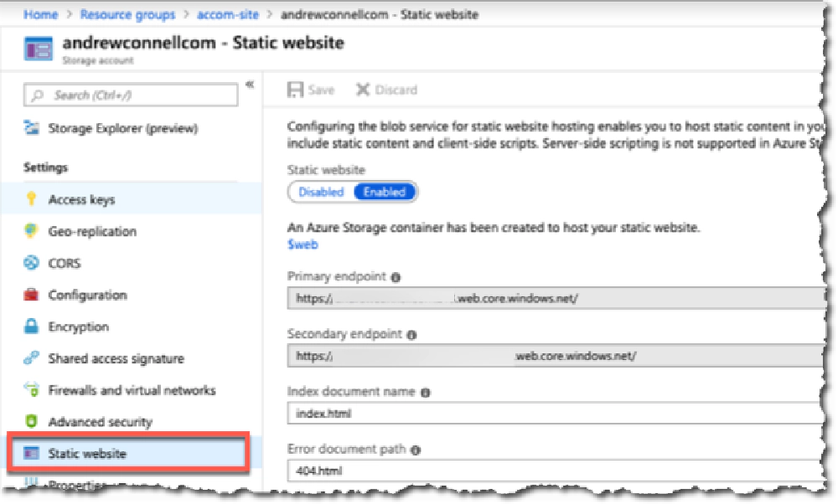Navigate to Home via breadcrumb
Viewport: 838px width, 504px height.
pos(39,14)
